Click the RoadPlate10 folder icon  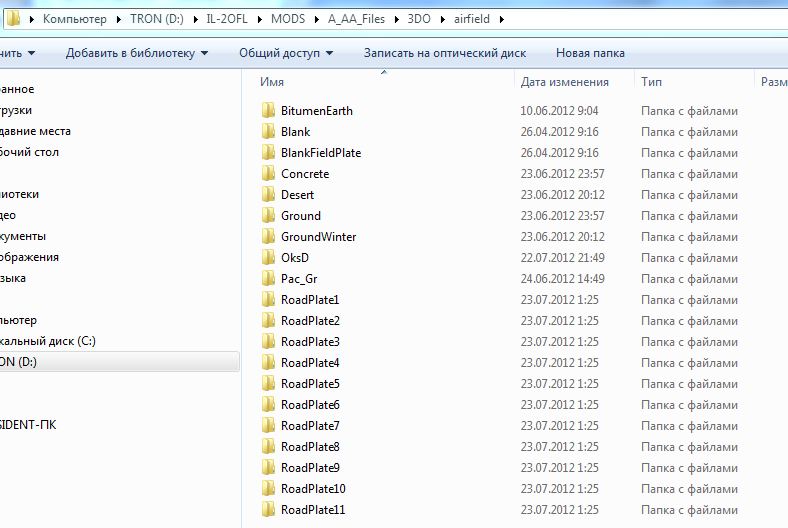click(268, 488)
